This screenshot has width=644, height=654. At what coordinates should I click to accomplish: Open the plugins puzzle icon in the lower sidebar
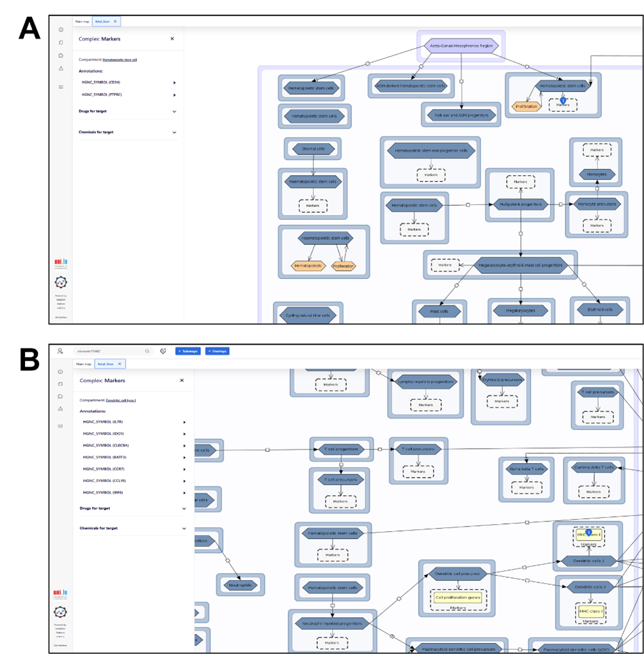tap(61, 396)
